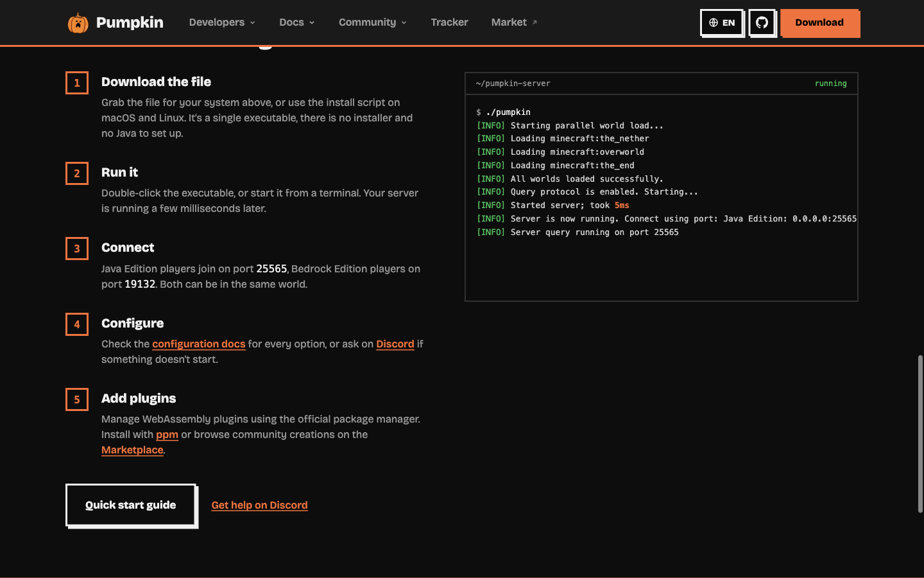Click the 'Query protocol is enabled' log line
The width and height of the screenshot is (924, 578).
click(587, 192)
